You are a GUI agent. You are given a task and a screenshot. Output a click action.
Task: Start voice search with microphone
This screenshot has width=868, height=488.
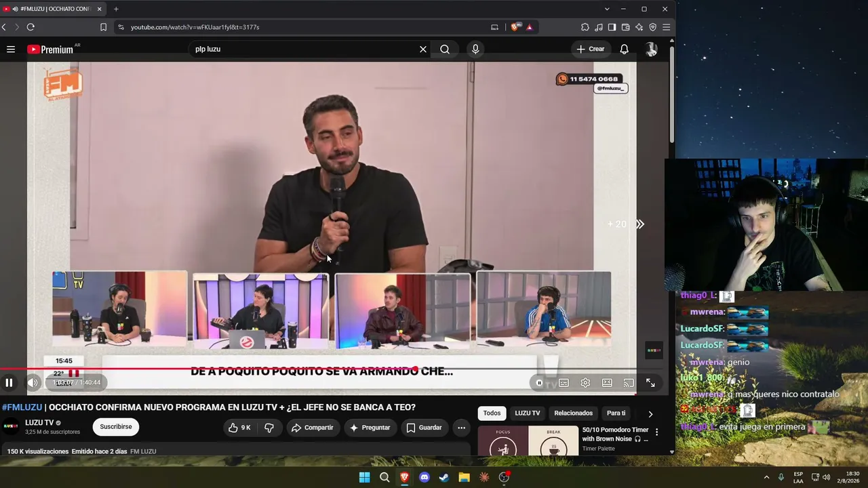475,49
